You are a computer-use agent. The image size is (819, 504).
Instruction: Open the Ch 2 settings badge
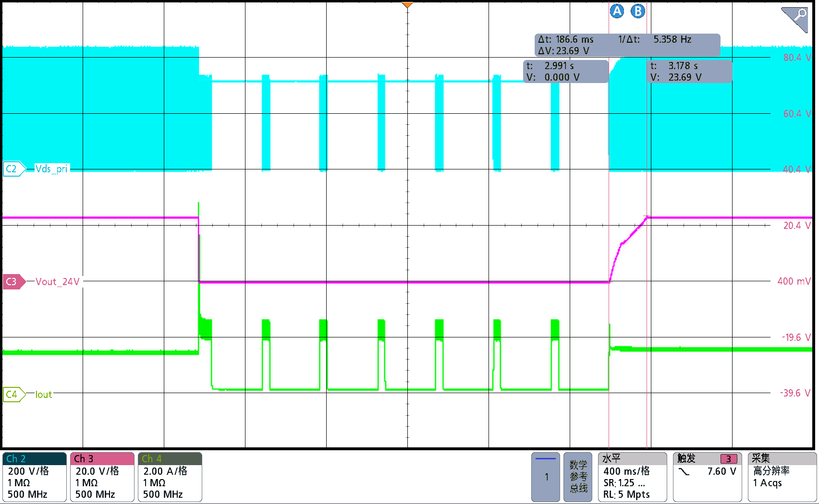[x=34, y=477]
